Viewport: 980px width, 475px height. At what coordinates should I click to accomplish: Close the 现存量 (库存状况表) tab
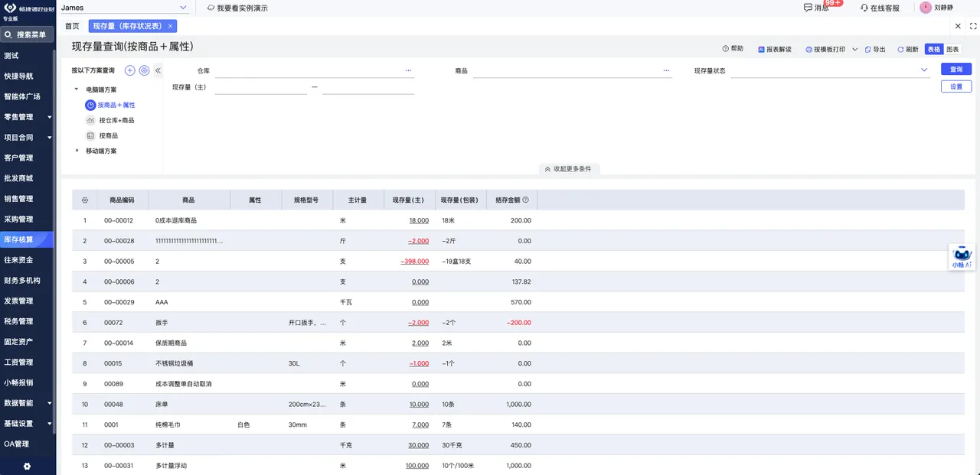[170, 26]
